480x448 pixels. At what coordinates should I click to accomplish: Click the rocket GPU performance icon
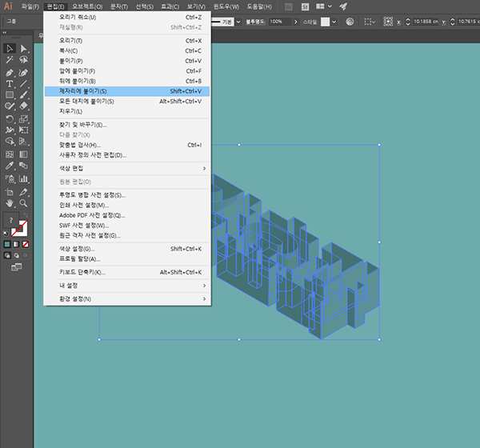[x=343, y=6]
